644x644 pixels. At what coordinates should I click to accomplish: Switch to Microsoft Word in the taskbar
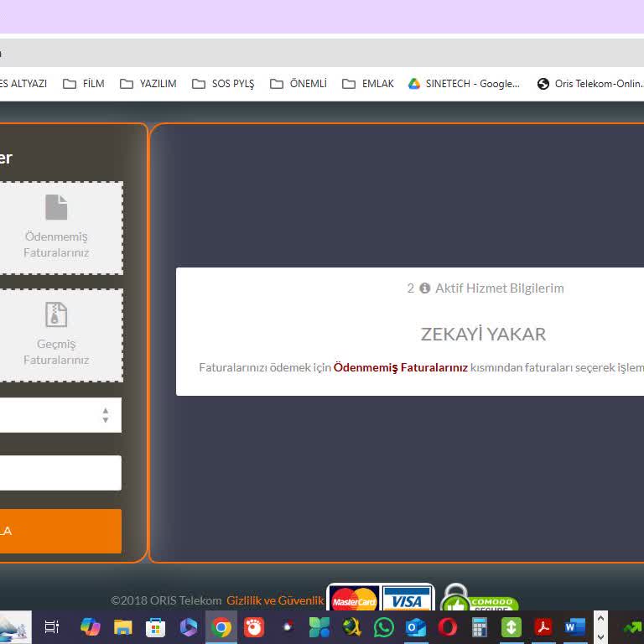point(575,627)
